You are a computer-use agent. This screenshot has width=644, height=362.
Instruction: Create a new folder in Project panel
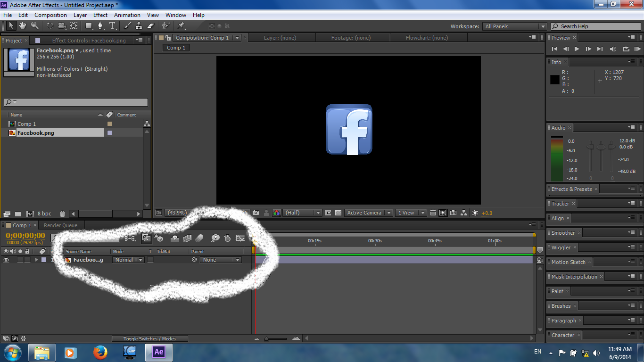18,214
